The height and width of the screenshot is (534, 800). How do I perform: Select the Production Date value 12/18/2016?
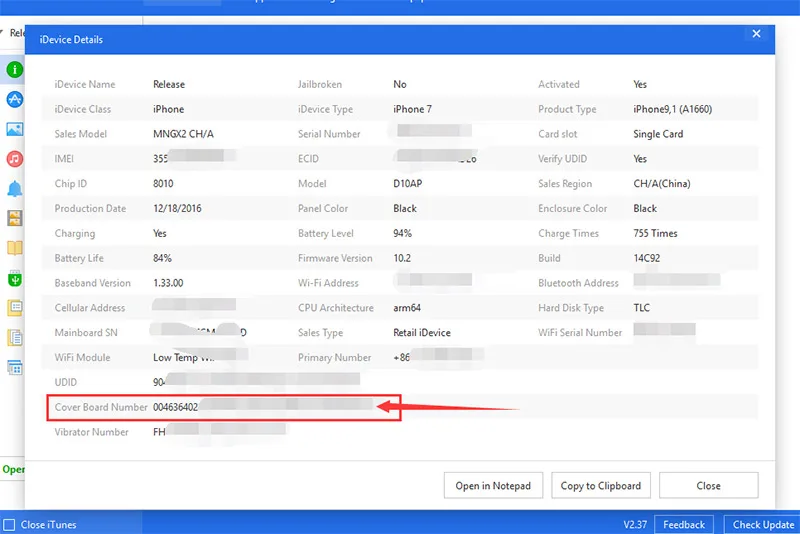177,209
